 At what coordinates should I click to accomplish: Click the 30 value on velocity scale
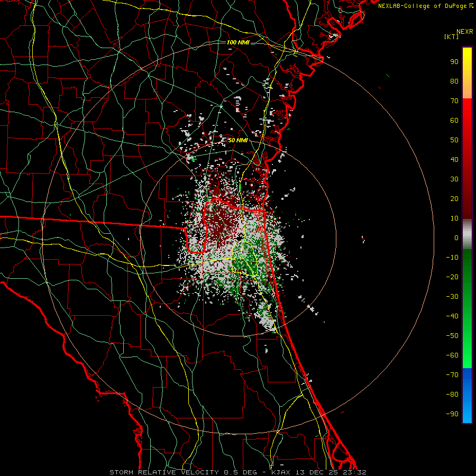[x=454, y=179]
